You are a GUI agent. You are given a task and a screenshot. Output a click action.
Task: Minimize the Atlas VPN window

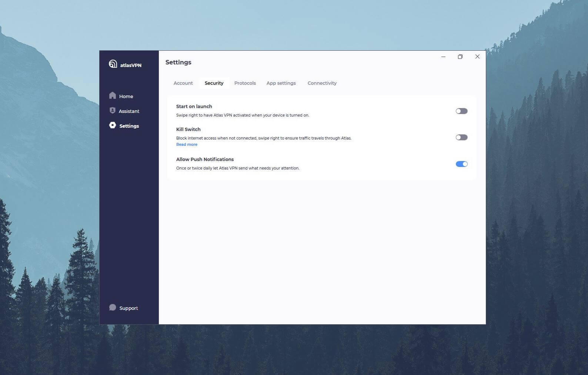tap(443, 57)
